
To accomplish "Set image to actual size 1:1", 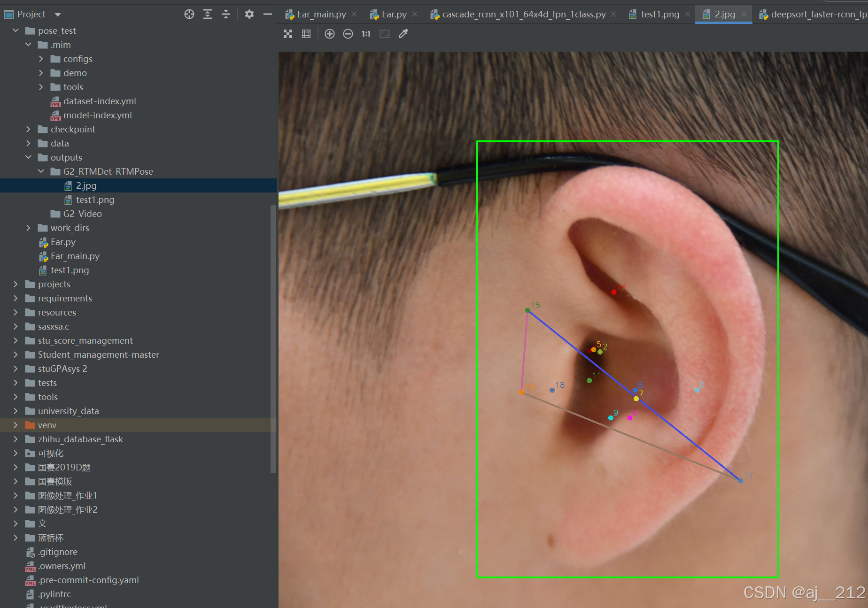I will pos(366,34).
